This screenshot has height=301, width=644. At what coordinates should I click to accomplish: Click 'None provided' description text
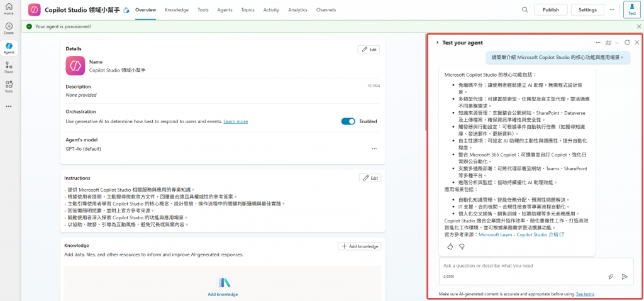81,95
